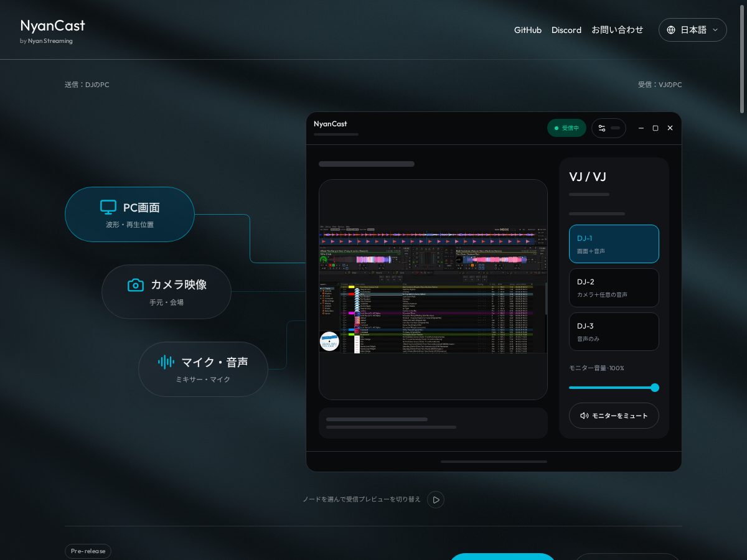
Task: Click the 送信：DJのPC label
Action: coord(87,85)
